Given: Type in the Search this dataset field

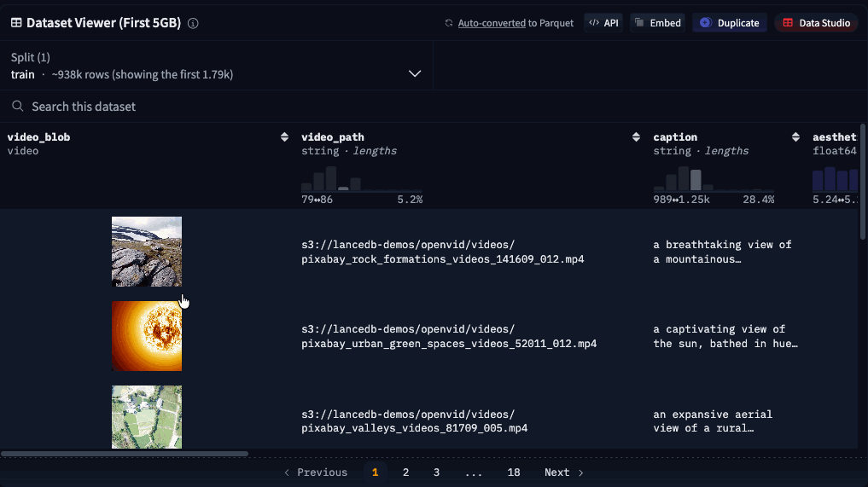Looking at the screenshot, I should point(256,107).
